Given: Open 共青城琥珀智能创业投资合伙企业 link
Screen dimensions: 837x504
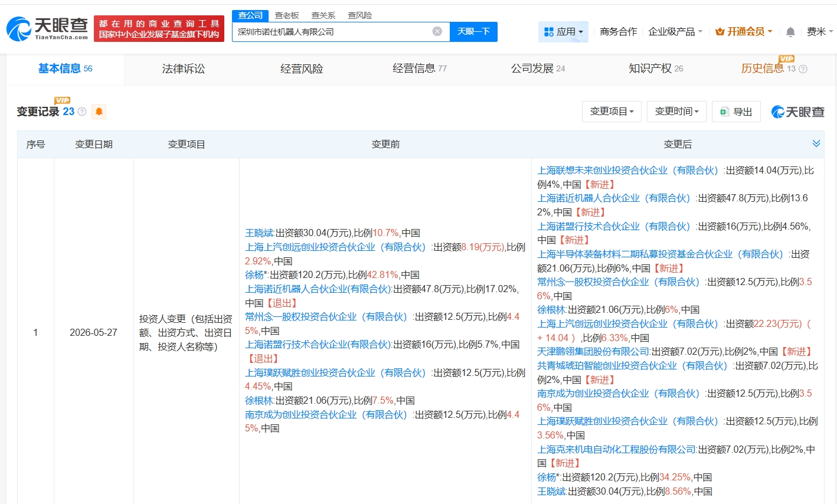Looking at the screenshot, I should pos(633,366).
